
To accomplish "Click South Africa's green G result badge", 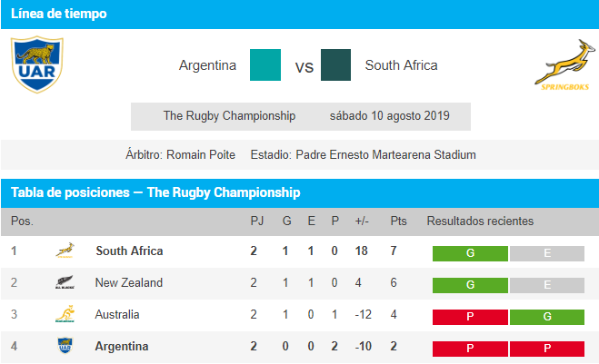I will click(470, 253).
